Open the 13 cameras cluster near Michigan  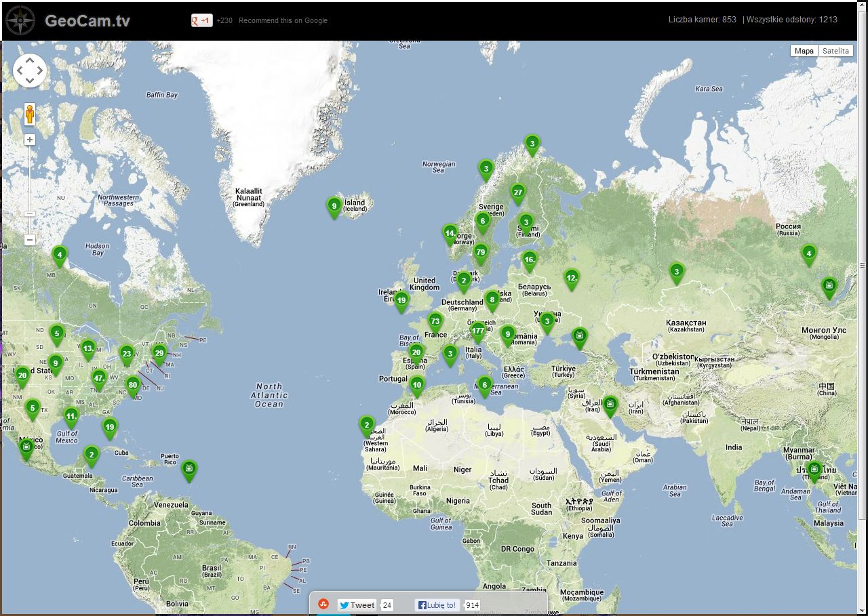click(x=88, y=350)
